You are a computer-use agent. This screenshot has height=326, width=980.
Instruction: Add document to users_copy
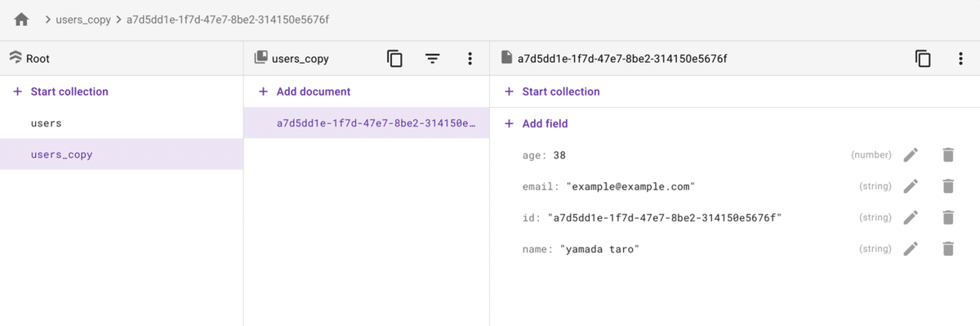point(305,92)
